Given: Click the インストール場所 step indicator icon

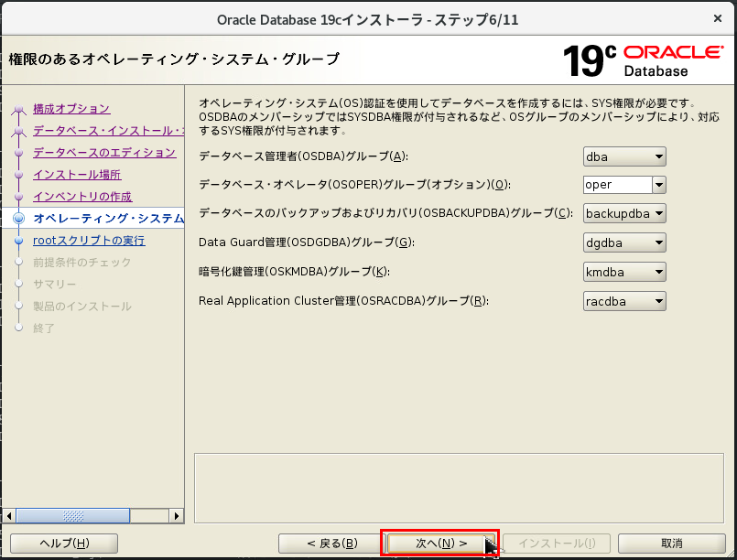Looking at the screenshot, I should [x=18, y=175].
